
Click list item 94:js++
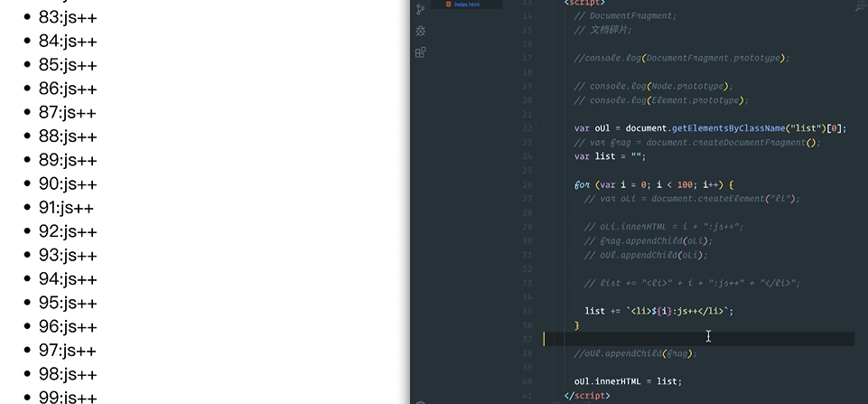pos(68,279)
